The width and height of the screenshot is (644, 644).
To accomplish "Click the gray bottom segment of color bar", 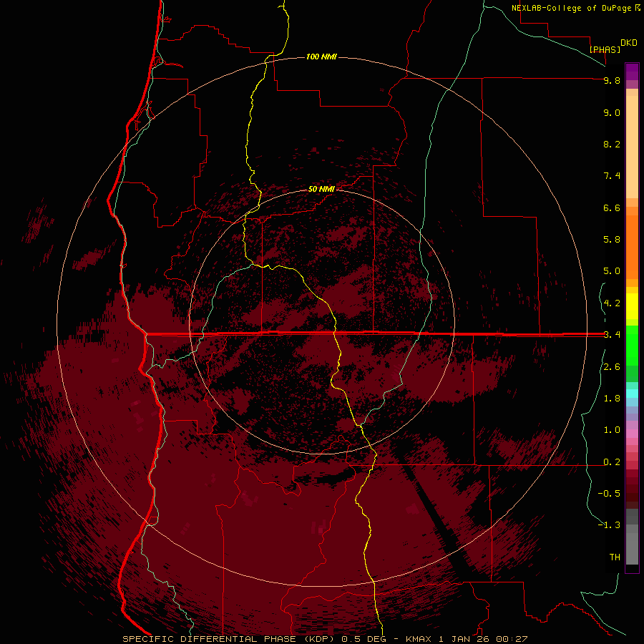I will pyautogui.click(x=632, y=545).
